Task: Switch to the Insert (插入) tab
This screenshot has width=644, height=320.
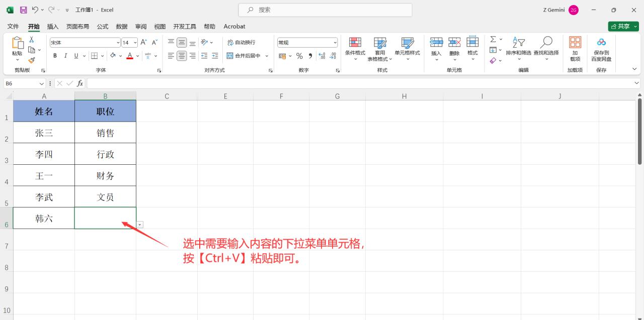Action: click(x=53, y=26)
